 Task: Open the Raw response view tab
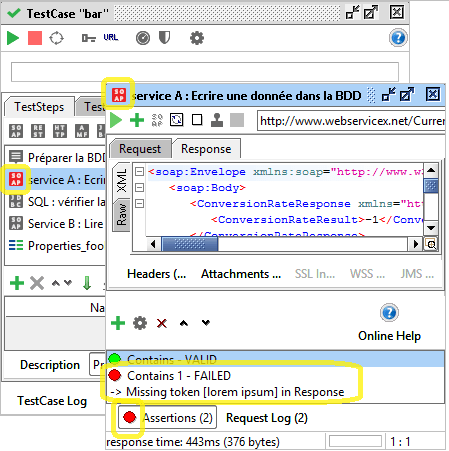122,215
